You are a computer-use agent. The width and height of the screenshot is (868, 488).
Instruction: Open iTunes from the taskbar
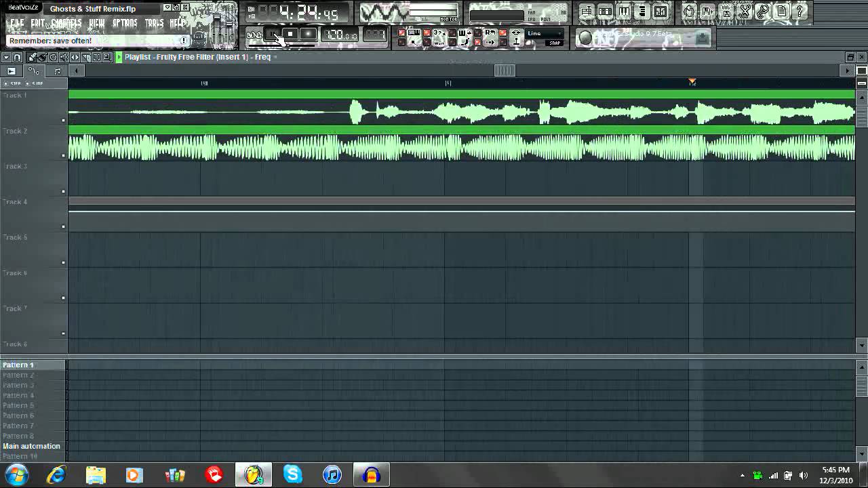click(332, 474)
